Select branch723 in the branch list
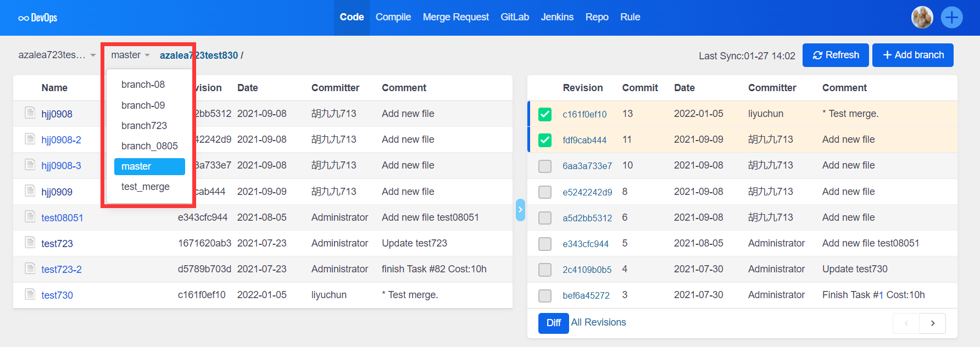 point(144,126)
